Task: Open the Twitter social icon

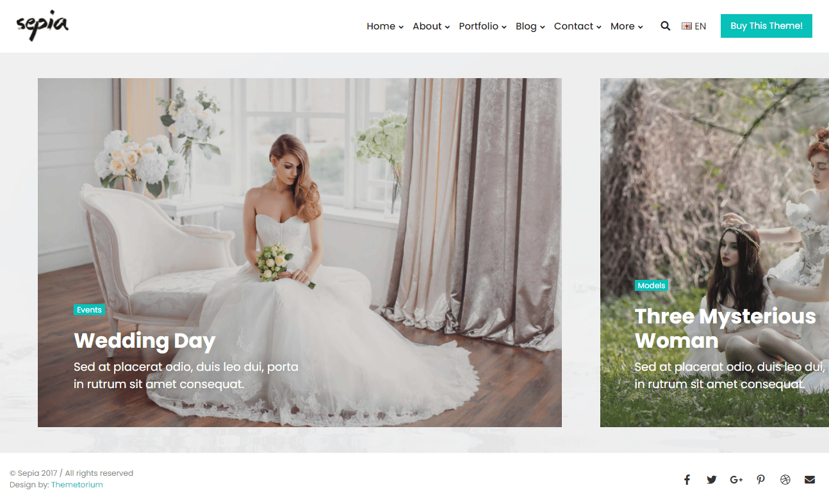Action: click(711, 480)
